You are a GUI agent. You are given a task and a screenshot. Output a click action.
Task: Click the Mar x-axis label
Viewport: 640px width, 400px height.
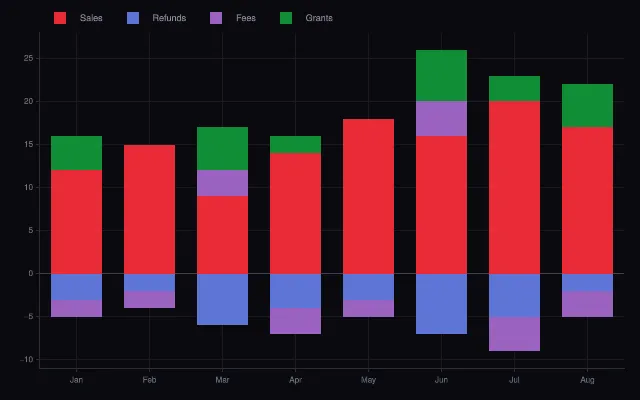(222, 380)
